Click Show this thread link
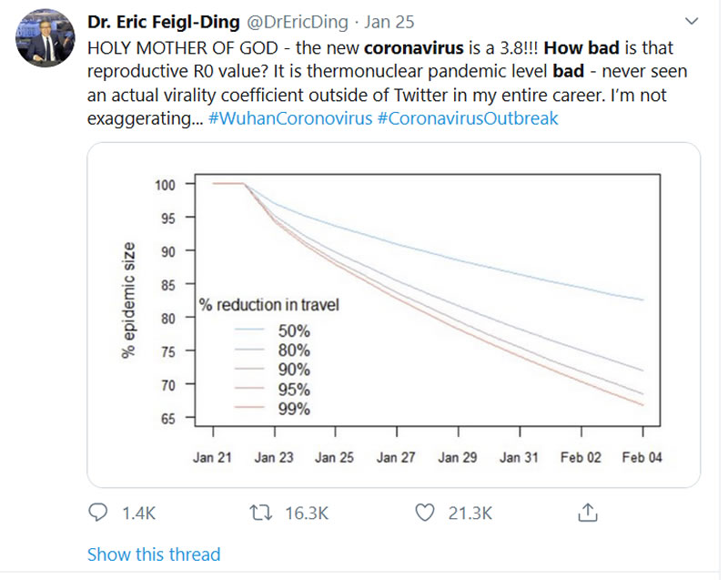Viewport: 728px width, 580px height. (x=154, y=554)
